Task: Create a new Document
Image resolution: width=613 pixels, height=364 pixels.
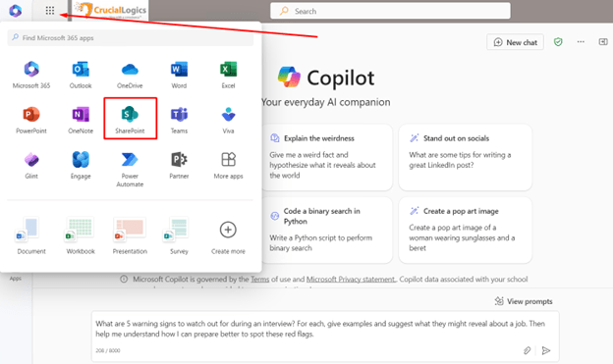Action: coord(31,235)
